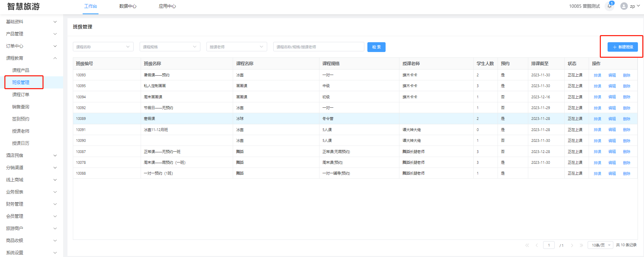Viewport: 644px width, 257px height.
Task: Jump to last page double arrow
Action: click(581, 245)
